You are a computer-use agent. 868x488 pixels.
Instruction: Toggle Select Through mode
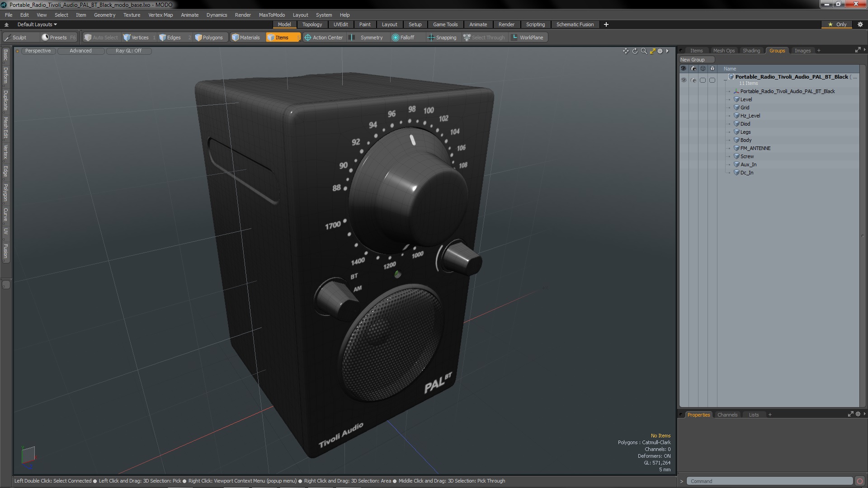coord(484,38)
